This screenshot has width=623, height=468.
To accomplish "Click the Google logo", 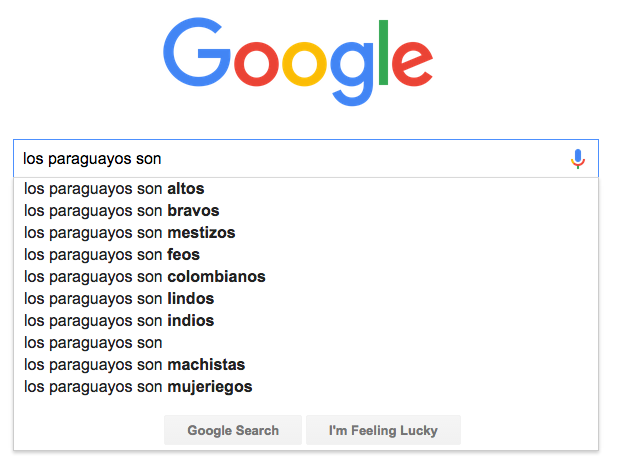I will coord(298,62).
